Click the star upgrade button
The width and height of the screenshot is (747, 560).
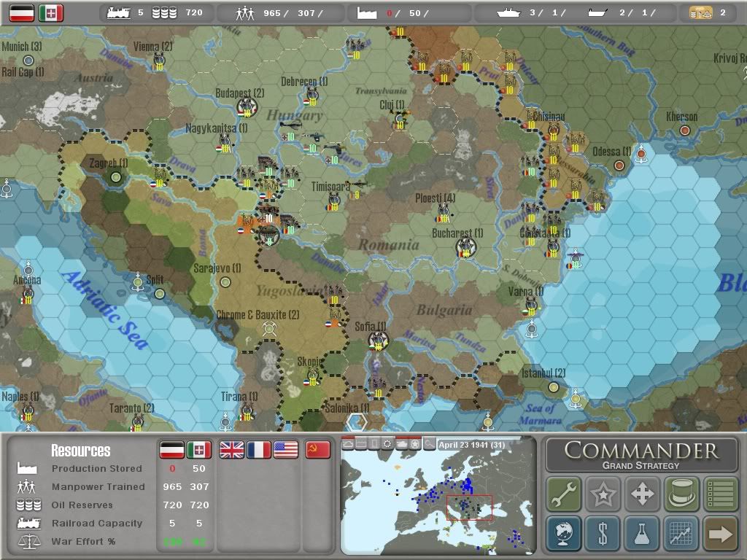(603, 494)
